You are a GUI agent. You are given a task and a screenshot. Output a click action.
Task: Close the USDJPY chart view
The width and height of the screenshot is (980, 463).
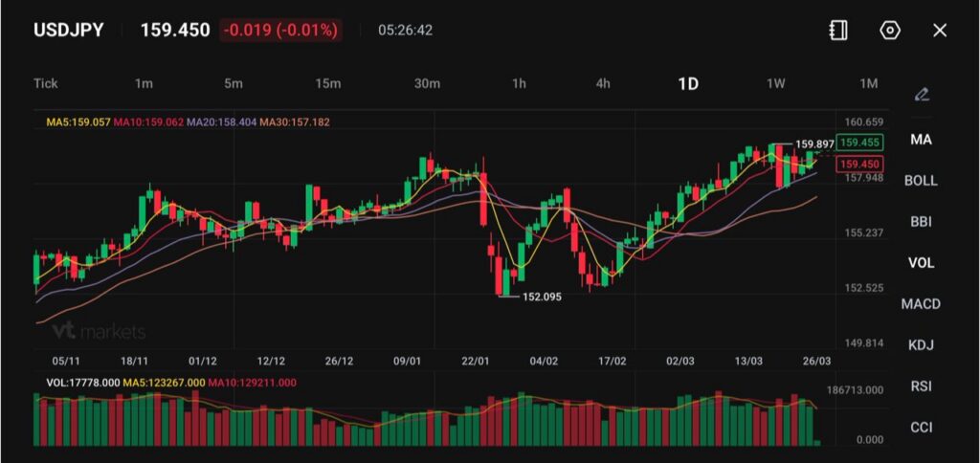(940, 31)
